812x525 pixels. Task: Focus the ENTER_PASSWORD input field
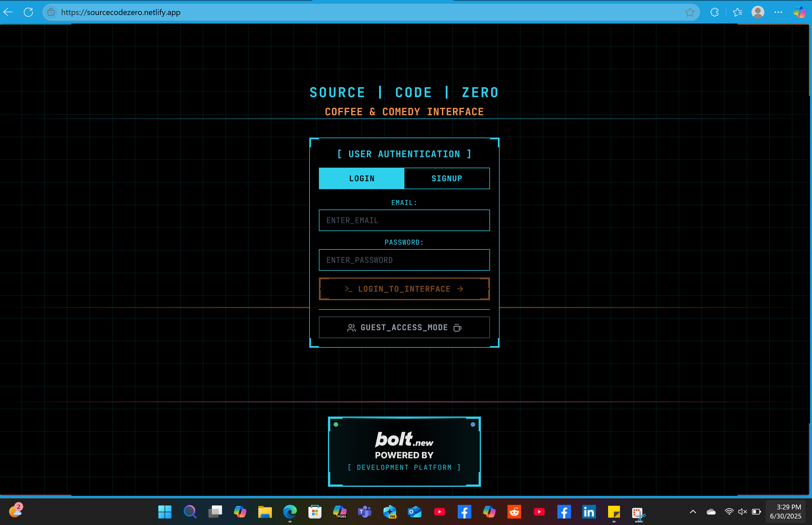coord(404,260)
